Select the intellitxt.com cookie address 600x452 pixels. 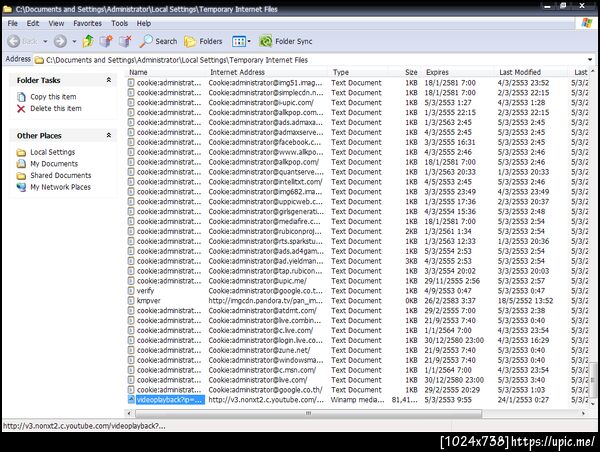click(x=266, y=182)
